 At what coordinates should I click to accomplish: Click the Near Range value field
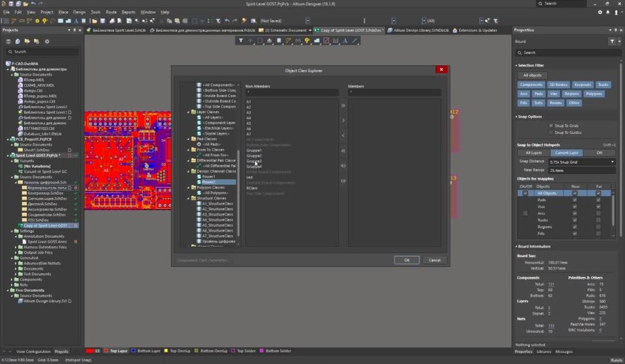581,170
